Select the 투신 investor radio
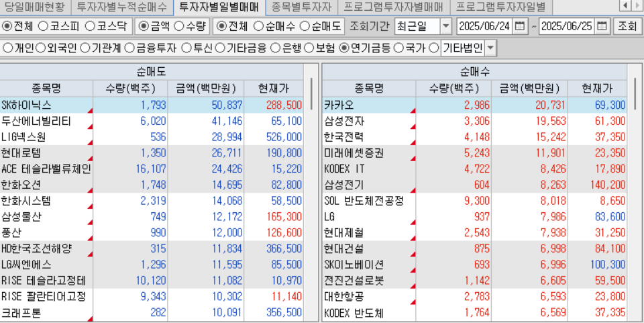644x323 pixels. pyautogui.click(x=186, y=48)
